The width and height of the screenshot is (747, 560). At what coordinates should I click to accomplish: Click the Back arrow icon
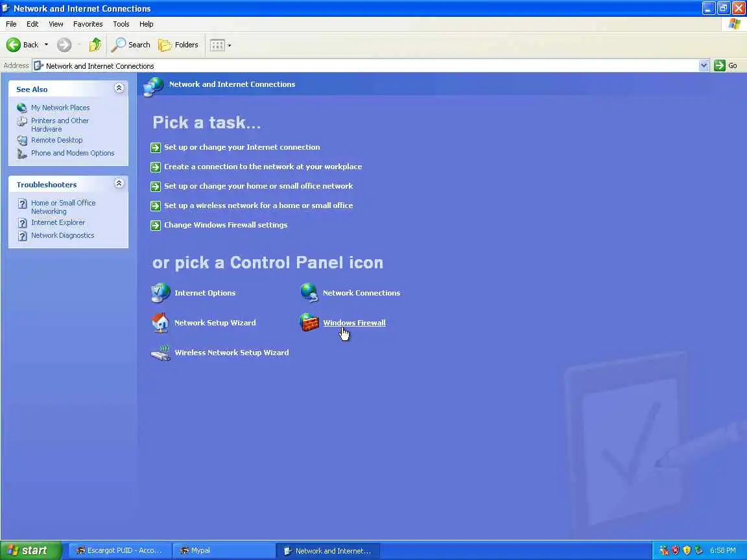tap(14, 45)
